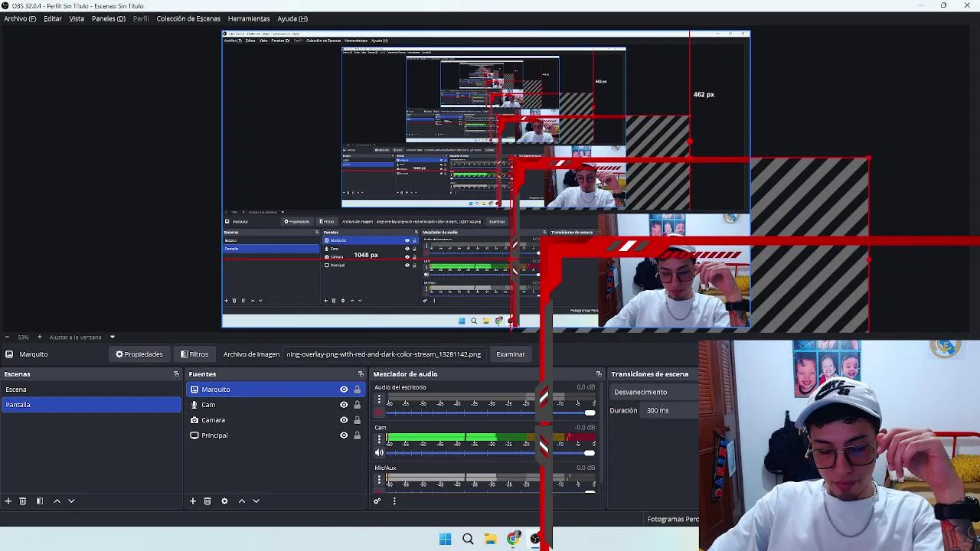Add a new scene with plus icon

coord(8,501)
